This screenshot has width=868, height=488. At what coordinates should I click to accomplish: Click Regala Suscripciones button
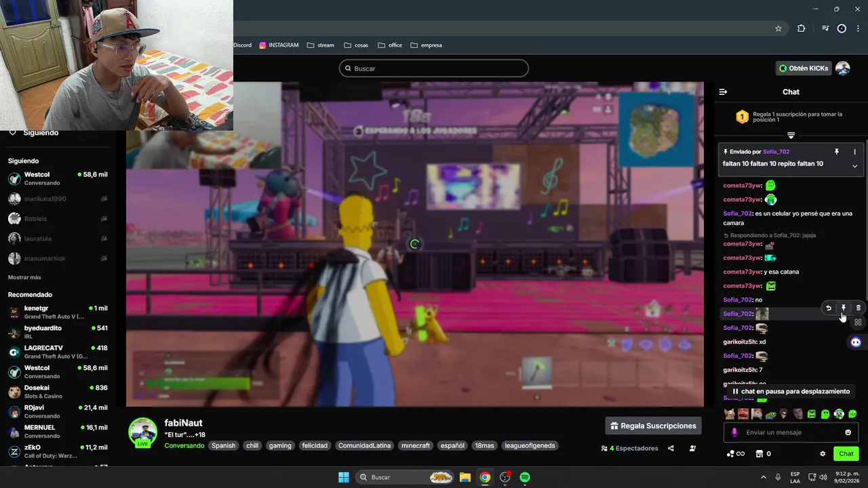pyautogui.click(x=653, y=426)
